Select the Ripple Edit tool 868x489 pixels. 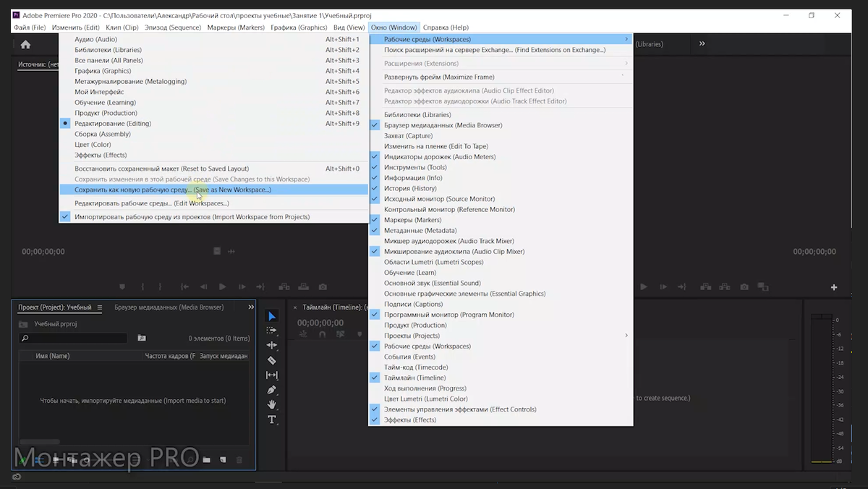[272, 345]
